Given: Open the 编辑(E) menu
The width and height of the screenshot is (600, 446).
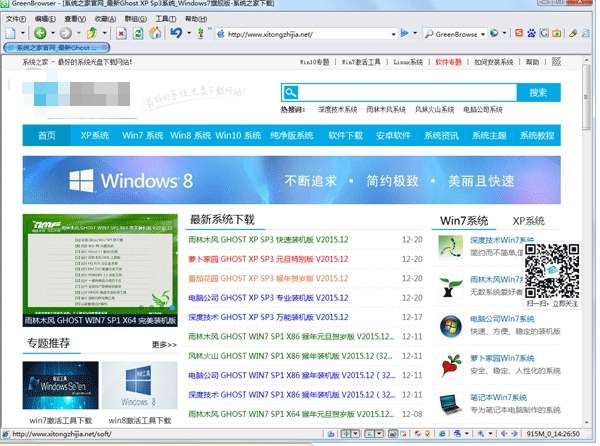Looking at the screenshot, I should pyautogui.click(x=45, y=19).
